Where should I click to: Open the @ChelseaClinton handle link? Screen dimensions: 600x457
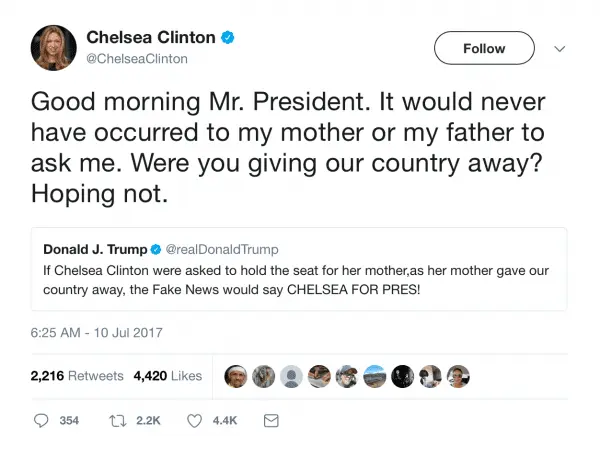[x=138, y=59]
